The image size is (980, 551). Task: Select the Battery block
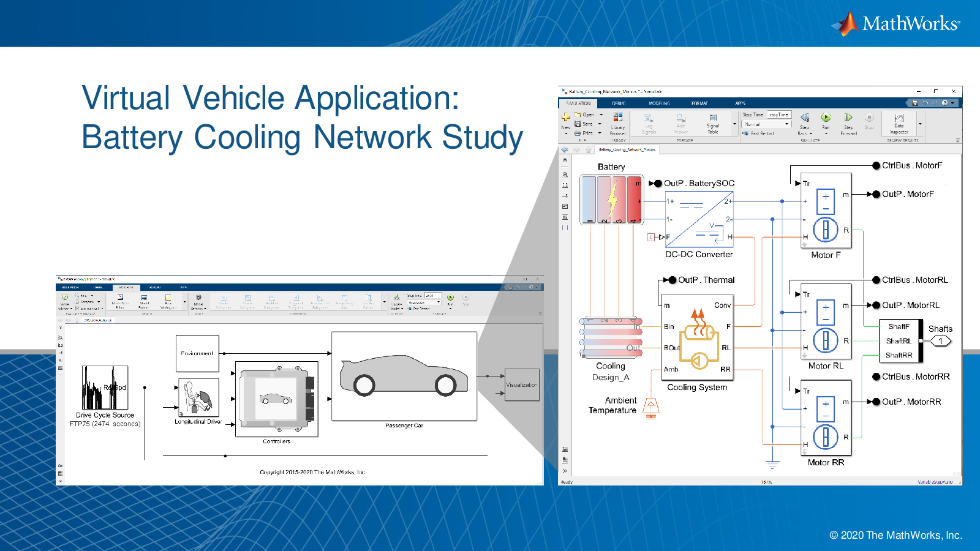click(611, 199)
